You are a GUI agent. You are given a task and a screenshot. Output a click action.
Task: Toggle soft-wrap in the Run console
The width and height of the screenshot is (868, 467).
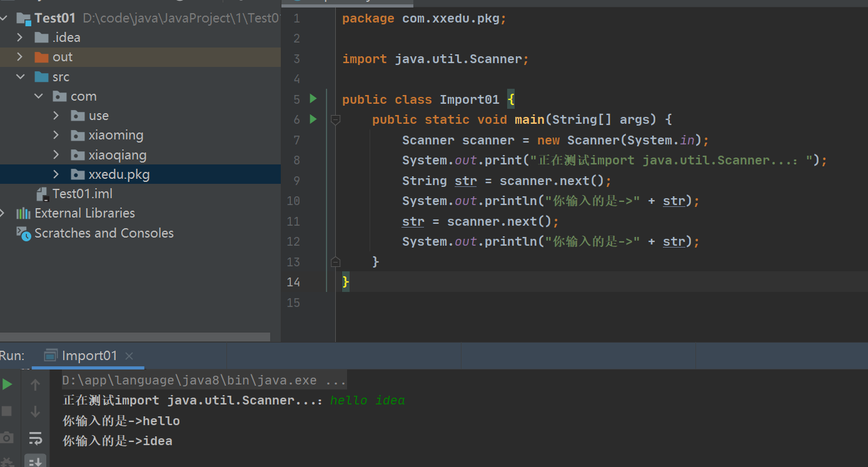(x=36, y=438)
